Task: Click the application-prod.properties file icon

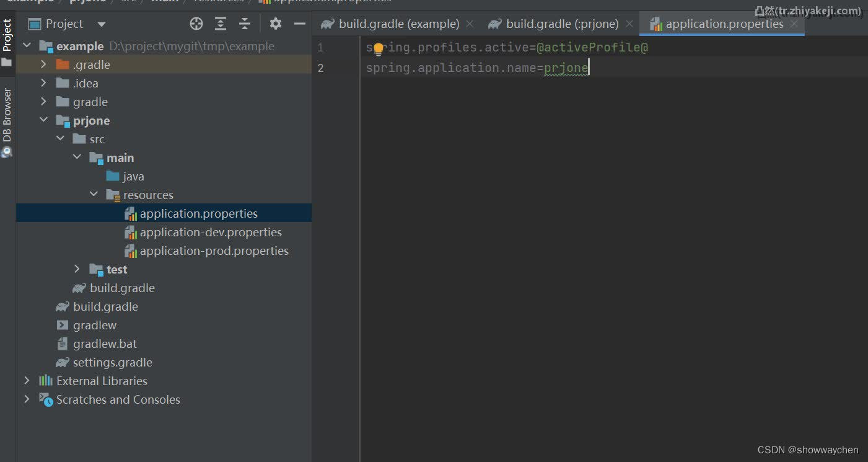Action: click(130, 251)
